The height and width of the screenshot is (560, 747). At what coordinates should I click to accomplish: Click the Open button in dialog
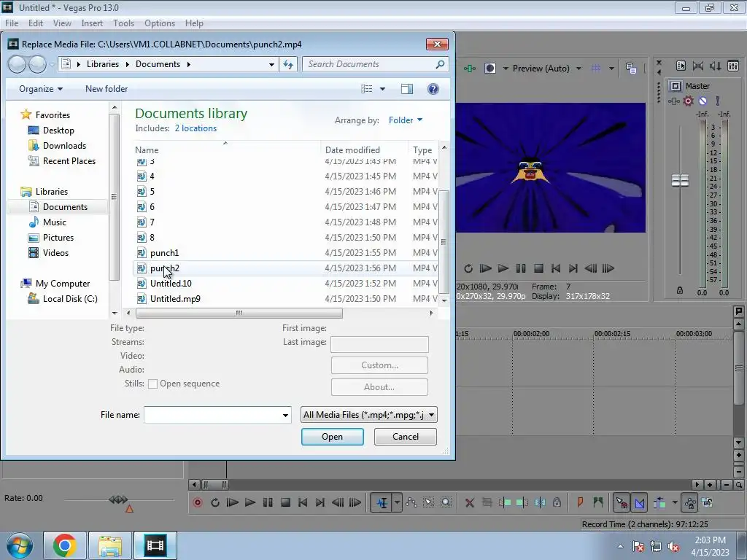pos(333,437)
